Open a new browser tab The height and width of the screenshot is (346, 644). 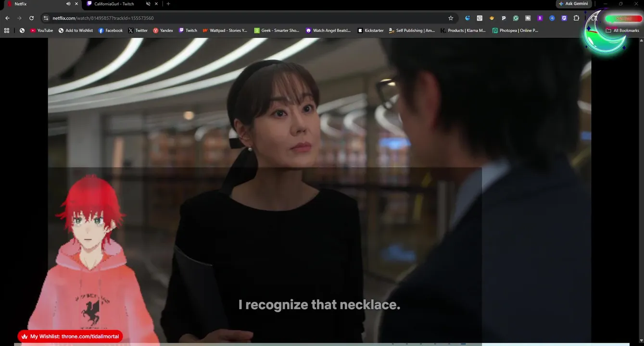click(x=168, y=4)
